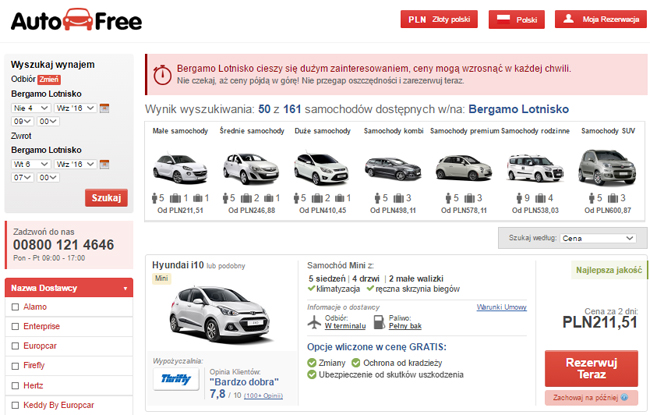Viewport: 650px width, 415px height.
Task: Open return day dropdown Wt 6
Action: click(x=31, y=164)
